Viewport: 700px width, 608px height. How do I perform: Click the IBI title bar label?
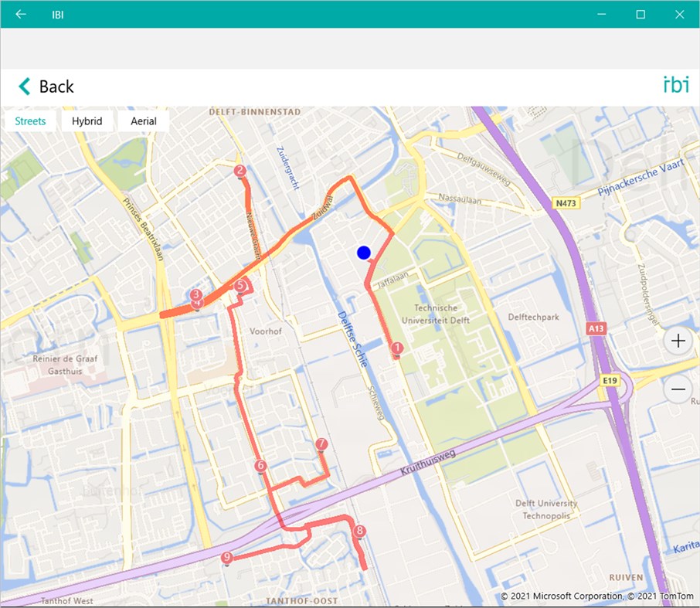click(57, 14)
